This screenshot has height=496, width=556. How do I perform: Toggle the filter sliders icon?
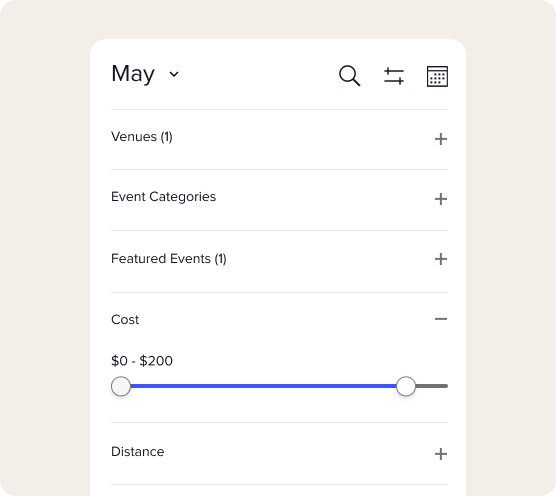pyautogui.click(x=394, y=76)
